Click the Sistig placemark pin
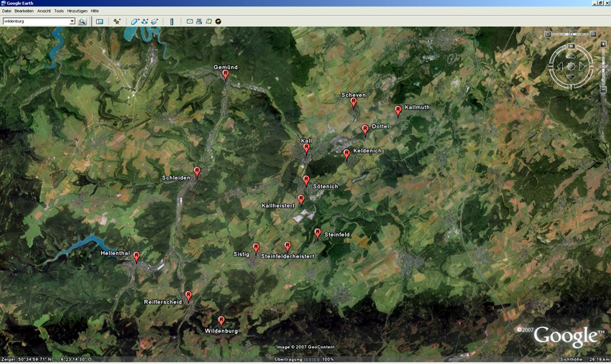 click(256, 248)
